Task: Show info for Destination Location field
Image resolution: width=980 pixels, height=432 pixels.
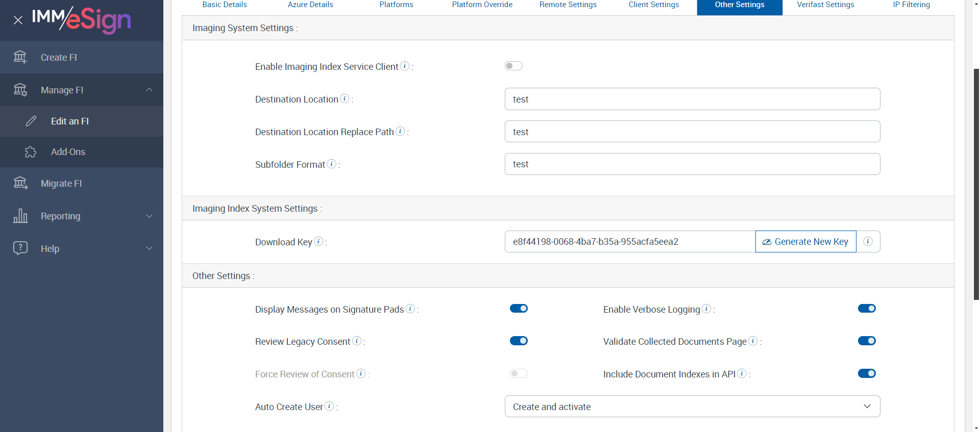Action: [x=345, y=99]
